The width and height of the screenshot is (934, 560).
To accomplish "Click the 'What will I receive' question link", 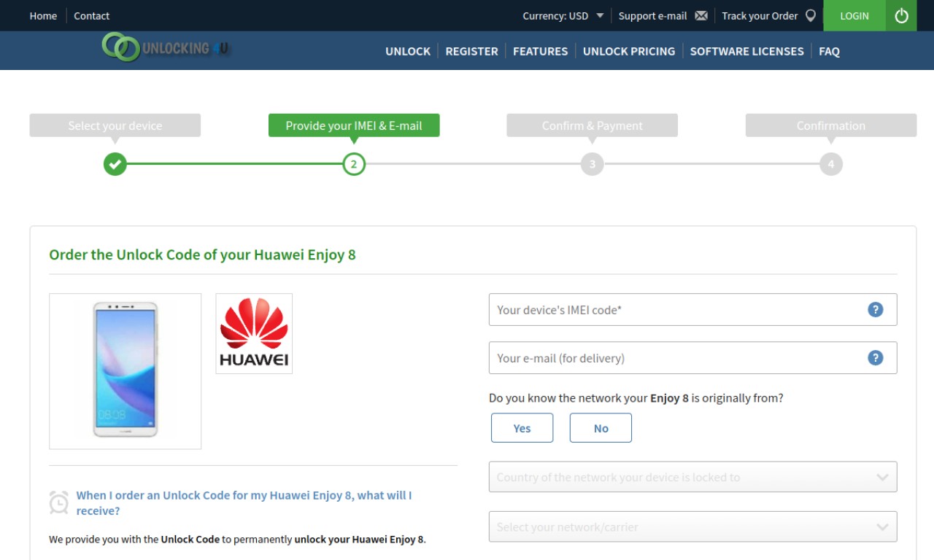I will coord(244,503).
